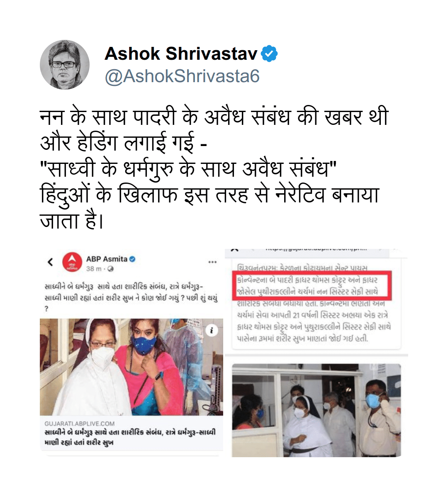This screenshot has height=497, width=448.
Task: Click the close X in browser screenshot
Action: click(x=234, y=250)
